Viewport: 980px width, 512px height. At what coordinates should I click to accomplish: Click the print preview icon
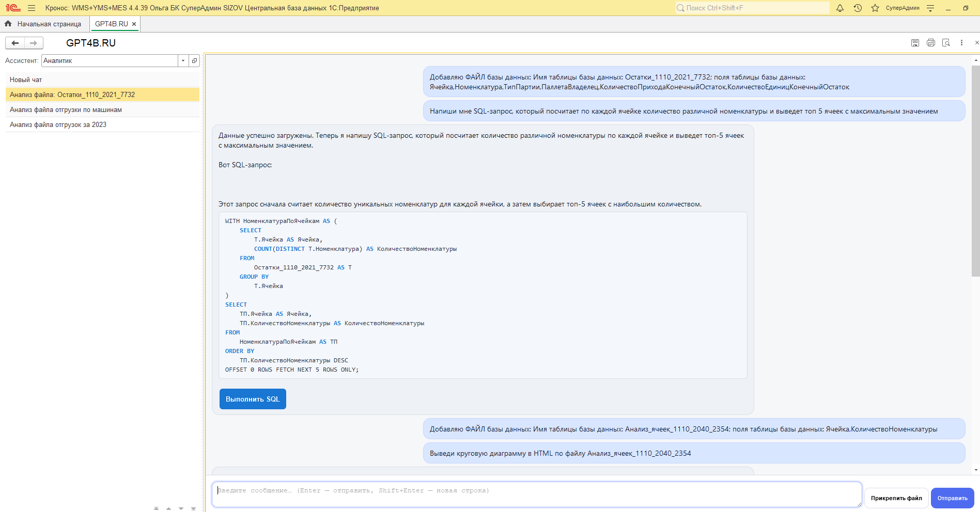point(946,43)
